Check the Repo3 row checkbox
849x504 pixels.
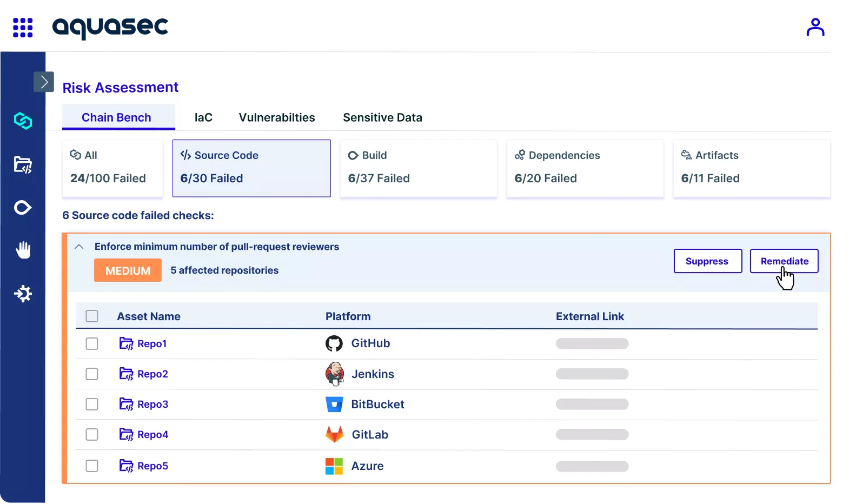(92, 404)
